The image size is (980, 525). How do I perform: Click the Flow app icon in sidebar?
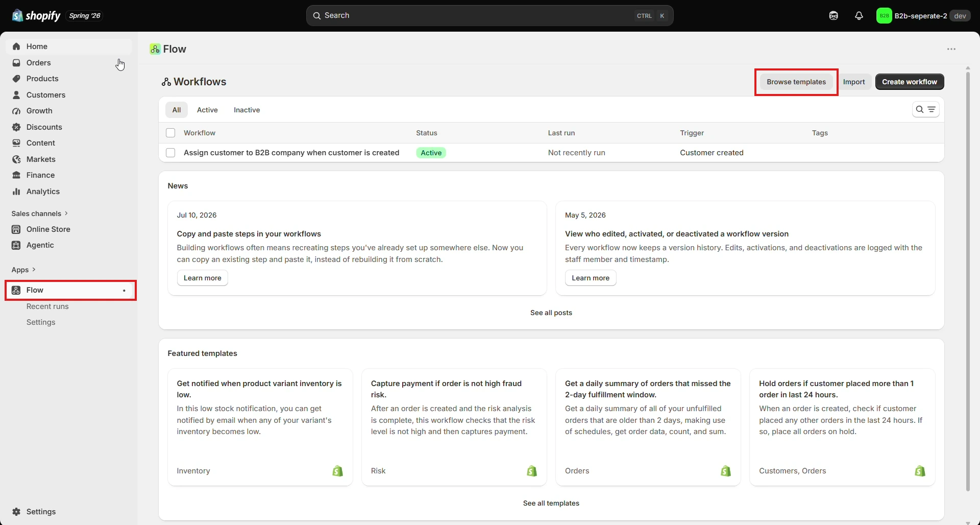[x=16, y=290]
